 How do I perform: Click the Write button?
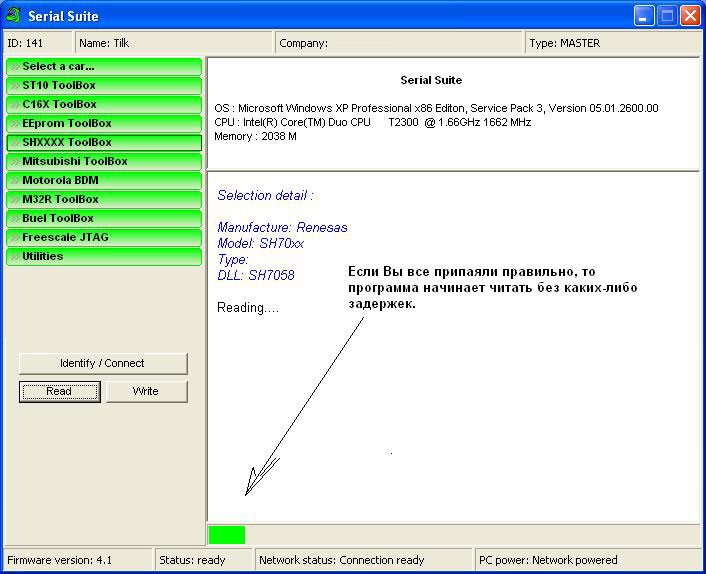pos(146,391)
